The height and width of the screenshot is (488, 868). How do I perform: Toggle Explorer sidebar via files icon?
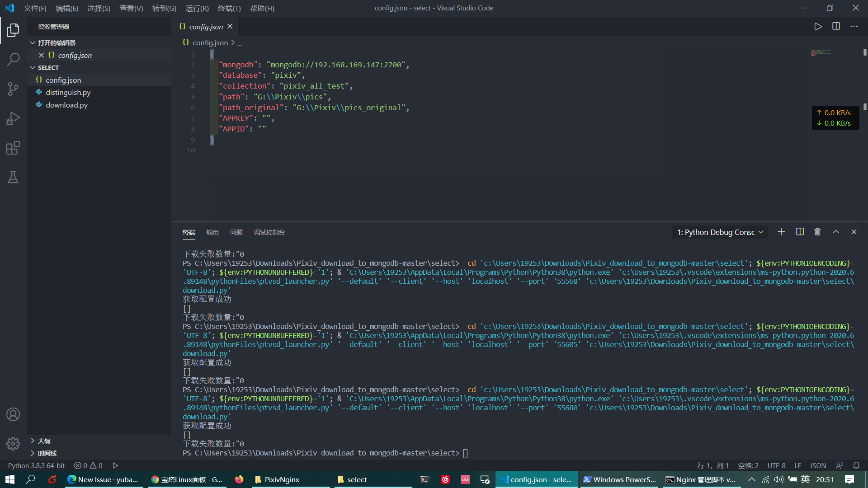pos(13,30)
